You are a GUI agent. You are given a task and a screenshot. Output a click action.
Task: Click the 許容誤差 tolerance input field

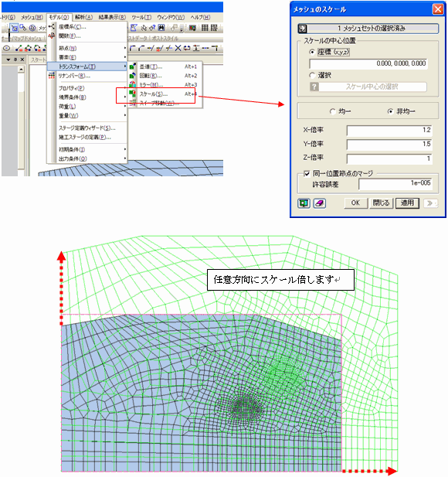tap(395, 183)
